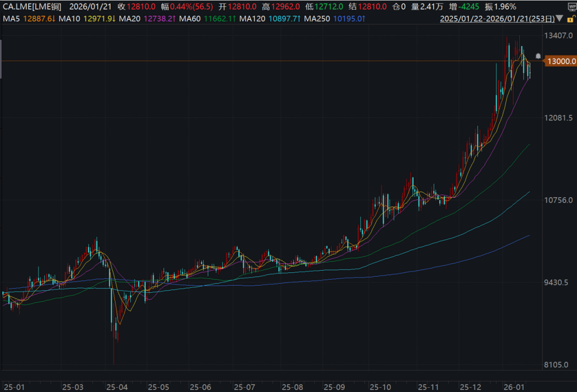Click the 10756.0 label on price axis

tap(559, 200)
